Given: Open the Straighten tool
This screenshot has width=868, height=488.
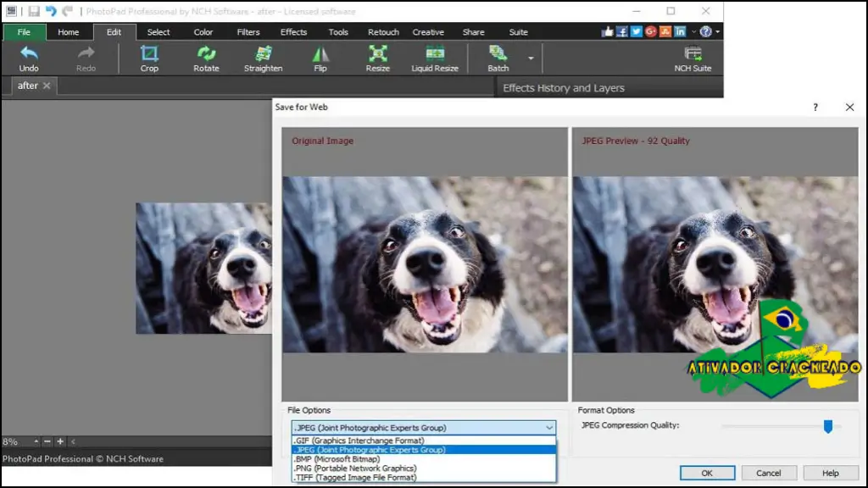Looking at the screenshot, I should coord(263,58).
